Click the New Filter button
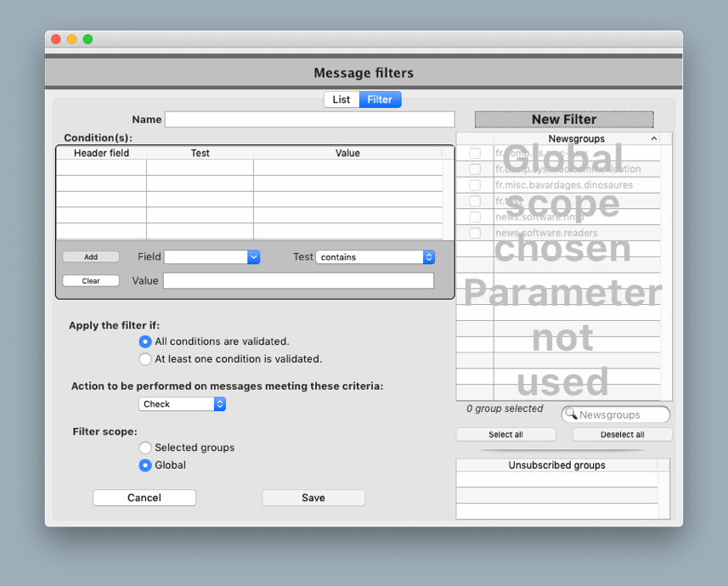728x586 pixels. (564, 119)
